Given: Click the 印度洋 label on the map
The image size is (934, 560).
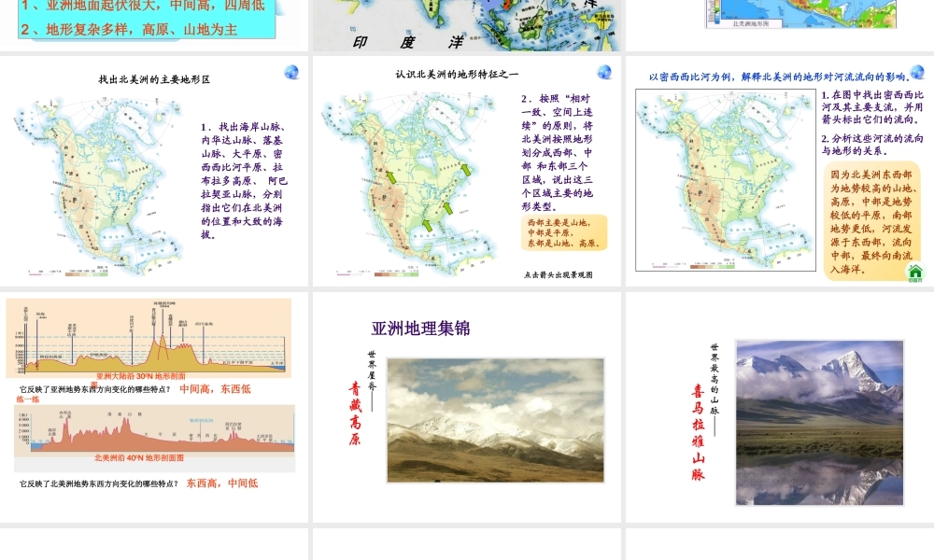Looking at the screenshot, I should tap(408, 42).
